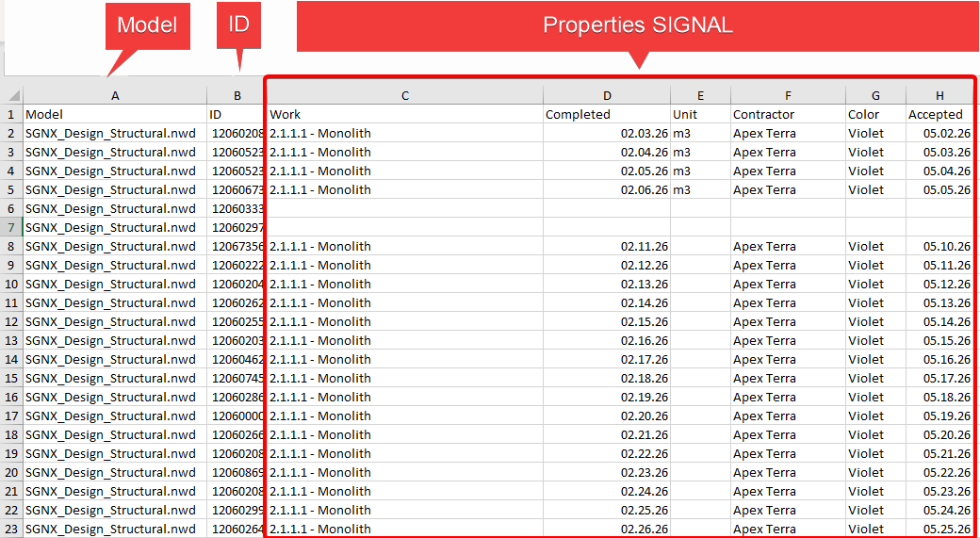This screenshot has height=538, width=980.
Task: Select ID cell 12060869
Action: coord(237,472)
